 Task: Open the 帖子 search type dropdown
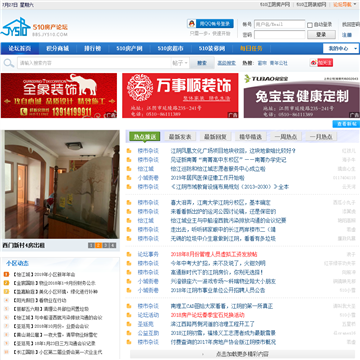click(x=180, y=63)
